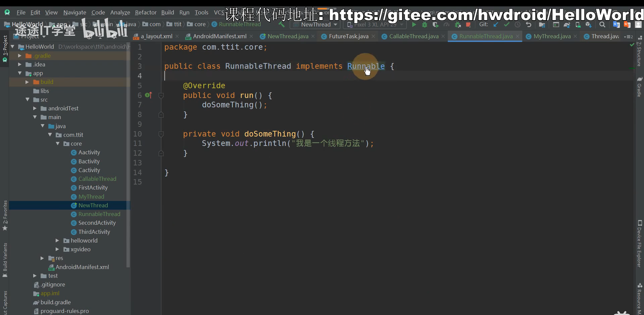Open the Tools menu
Viewport: 644px width, 315px height.
(201, 12)
